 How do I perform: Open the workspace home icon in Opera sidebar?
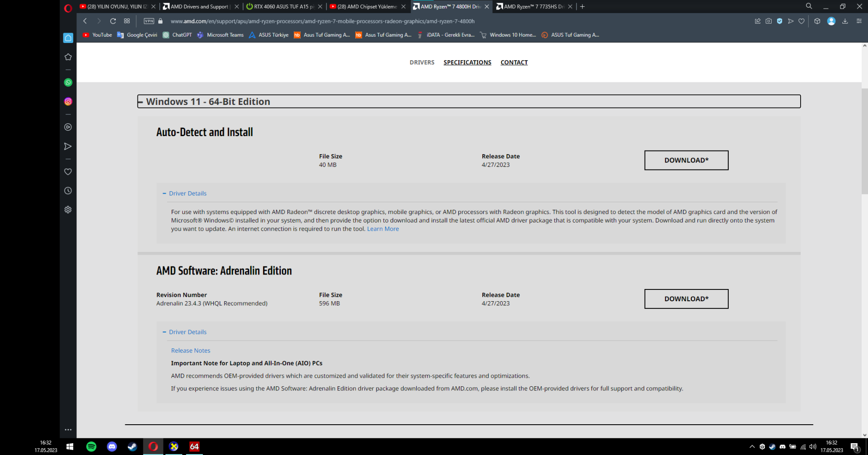click(68, 38)
